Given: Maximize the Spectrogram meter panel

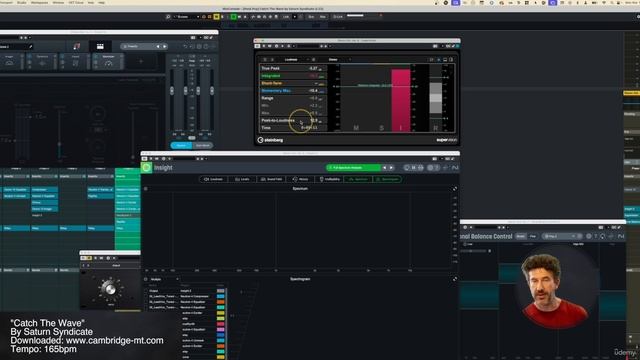Looking at the screenshot, I should coord(455,279).
